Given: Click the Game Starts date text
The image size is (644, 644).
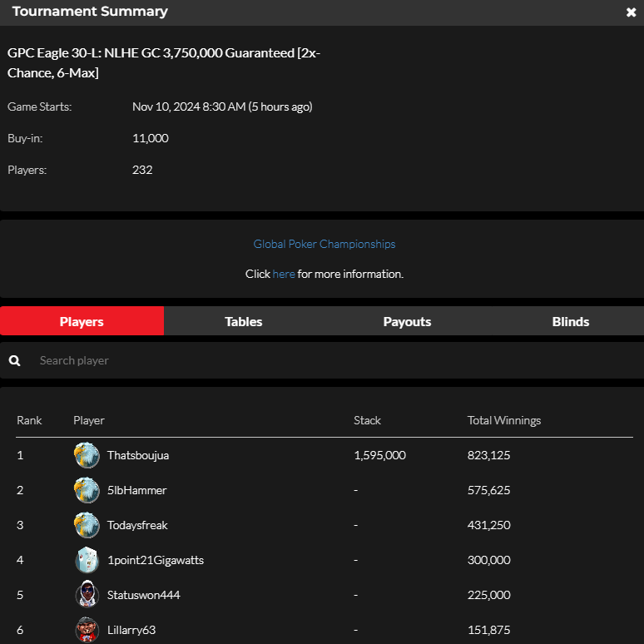Looking at the screenshot, I should click(222, 107).
